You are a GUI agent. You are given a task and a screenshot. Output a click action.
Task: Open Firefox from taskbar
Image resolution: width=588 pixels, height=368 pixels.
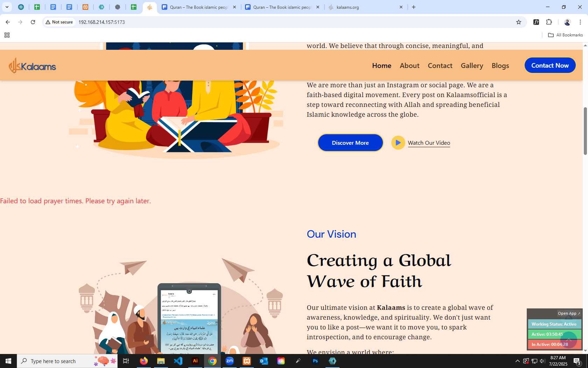pos(143,361)
